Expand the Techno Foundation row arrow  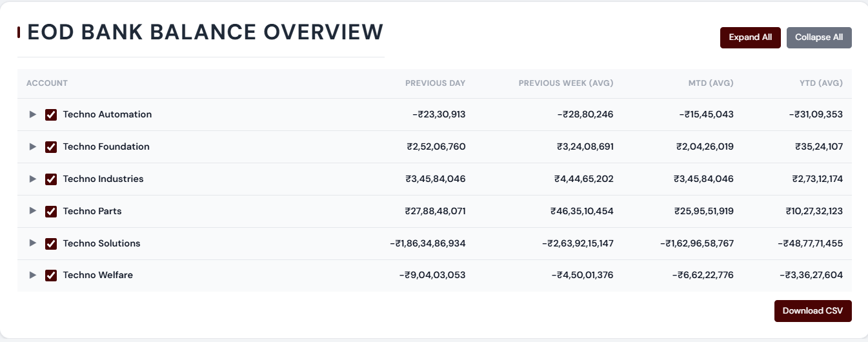click(33, 147)
